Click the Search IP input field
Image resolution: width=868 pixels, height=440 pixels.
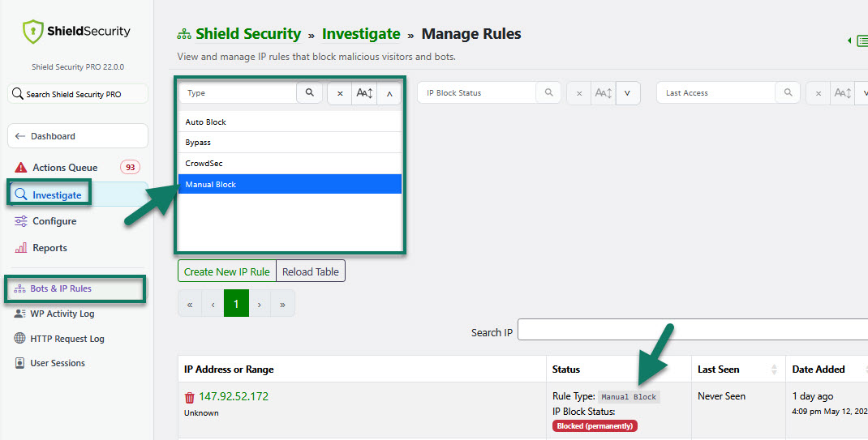[693, 330]
